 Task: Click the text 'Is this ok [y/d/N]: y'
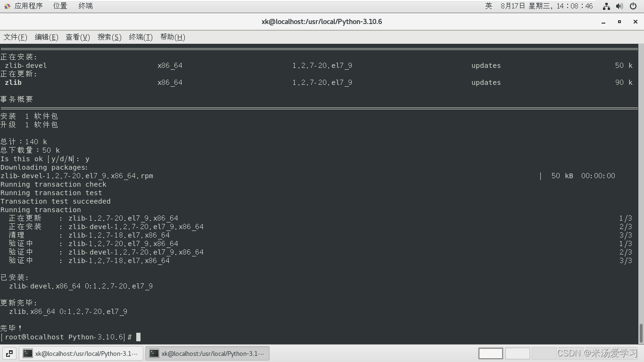pyautogui.click(x=45, y=159)
